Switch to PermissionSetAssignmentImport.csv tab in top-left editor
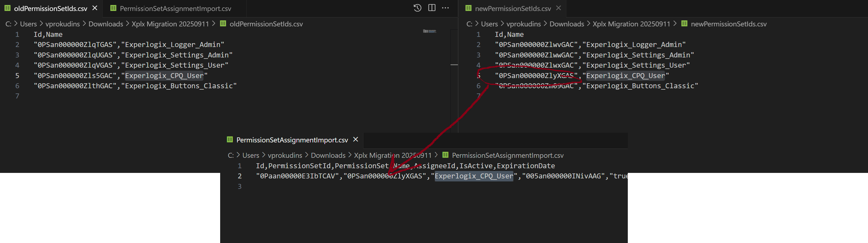 [x=175, y=9]
